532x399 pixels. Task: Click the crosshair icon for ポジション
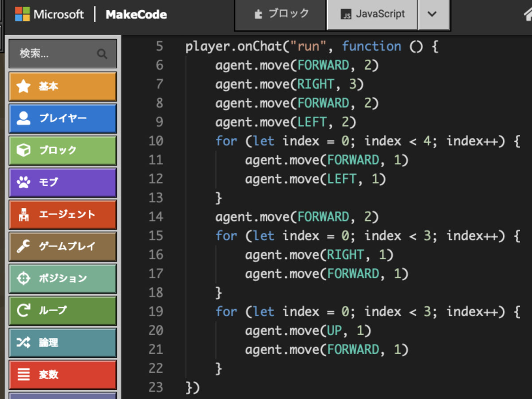click(x=23, y=278)
